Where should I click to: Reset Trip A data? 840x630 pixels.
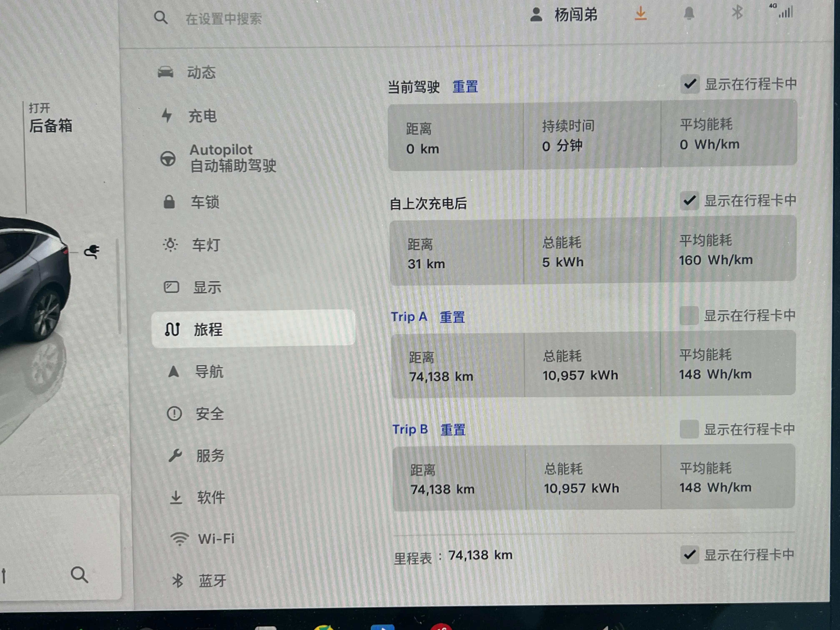click(452, 317)
